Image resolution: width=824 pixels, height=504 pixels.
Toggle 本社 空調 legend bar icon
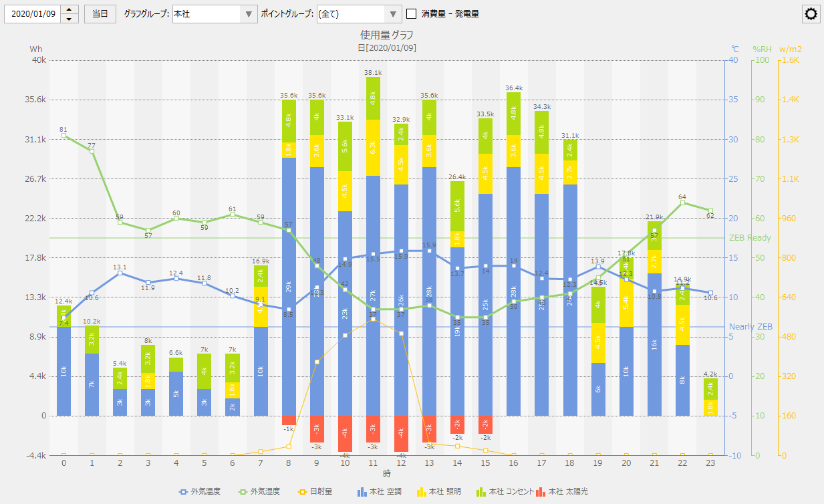tap(362, 492)
